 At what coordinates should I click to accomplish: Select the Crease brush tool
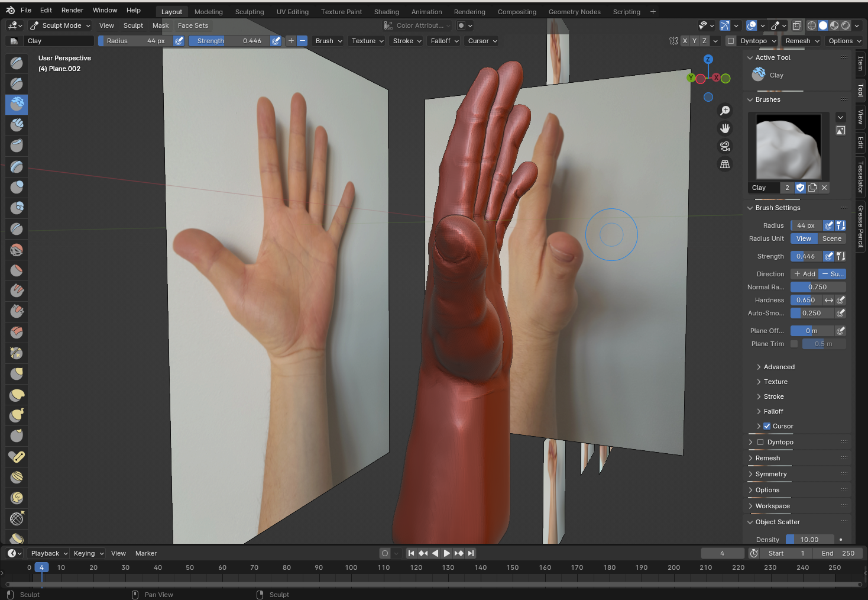(17, 228)
